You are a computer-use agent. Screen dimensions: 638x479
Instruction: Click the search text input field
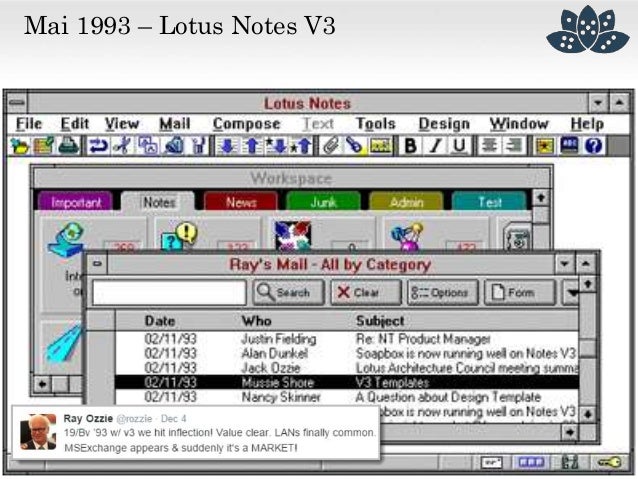[x=169, y=292]
